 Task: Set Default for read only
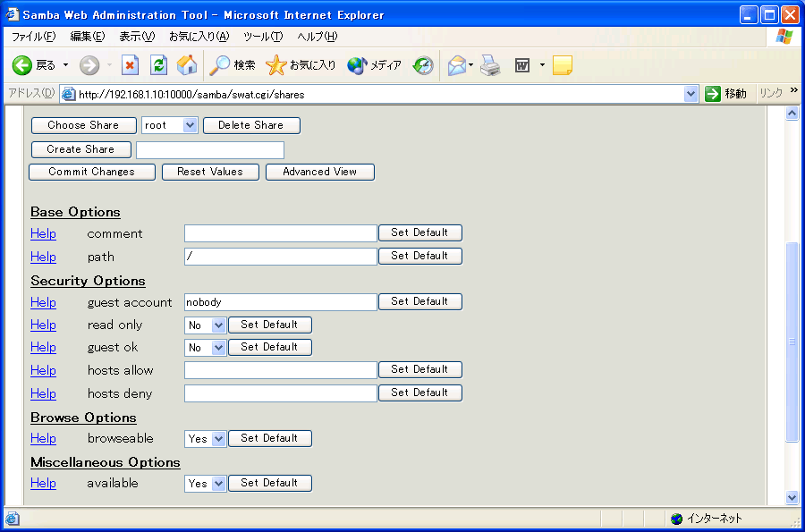[x=269, y=325]
